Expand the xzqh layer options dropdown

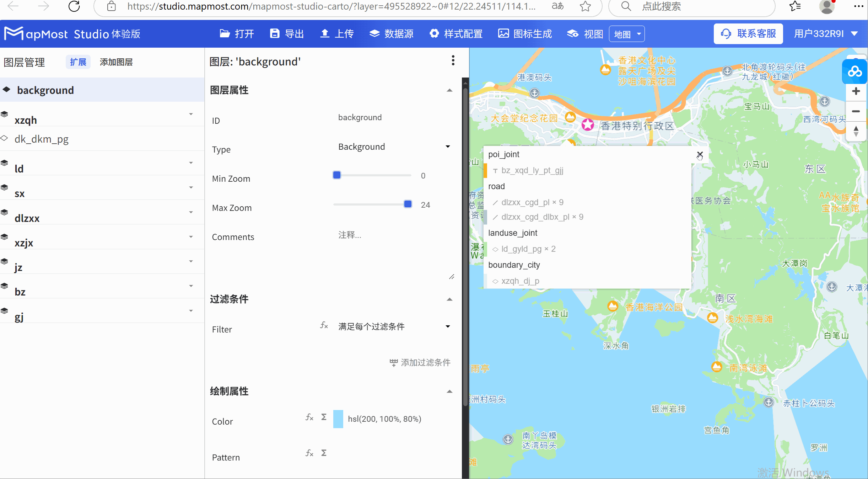(191, 115)
